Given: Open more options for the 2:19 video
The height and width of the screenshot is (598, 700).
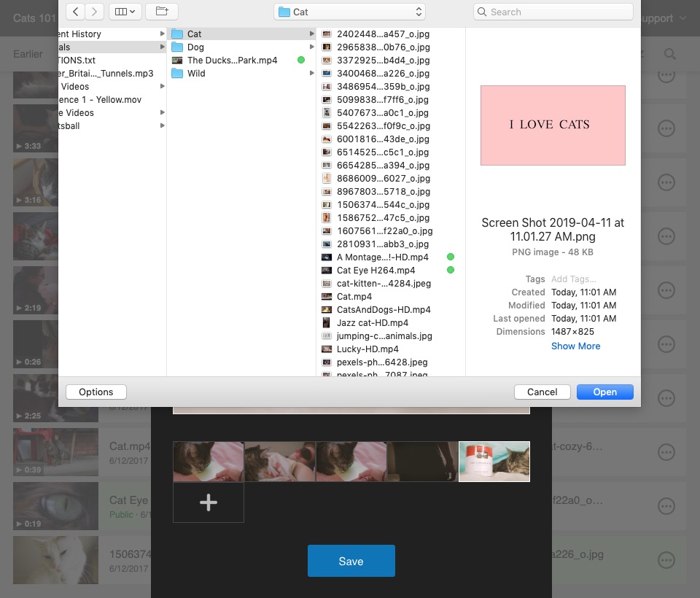Looking at the screenshot, I should [x=666, y=290].
